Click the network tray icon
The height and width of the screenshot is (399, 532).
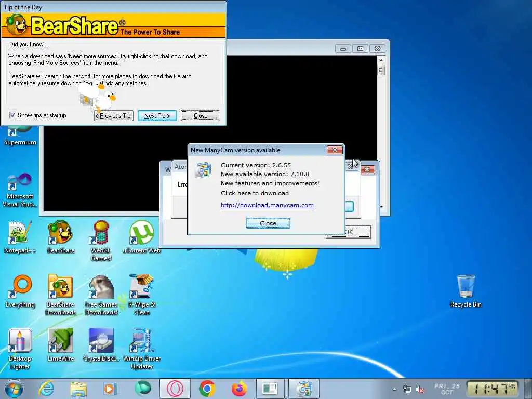click(407, 390)
